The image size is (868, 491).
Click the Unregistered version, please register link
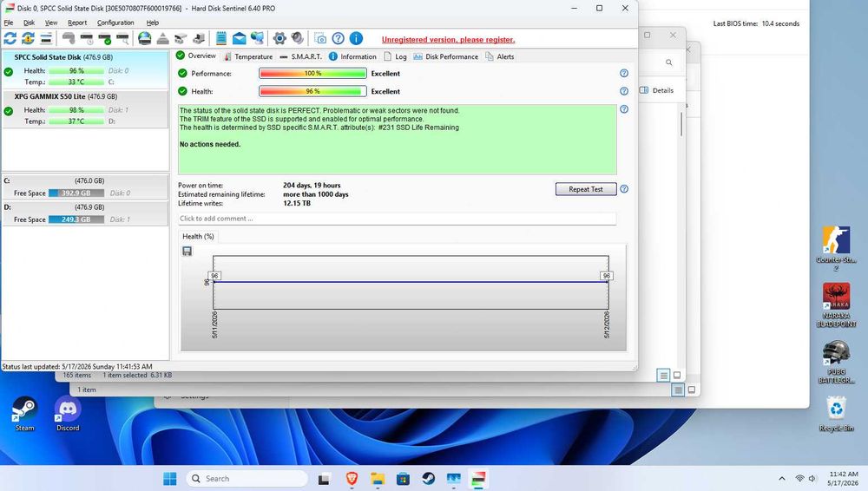pos(448,40)
